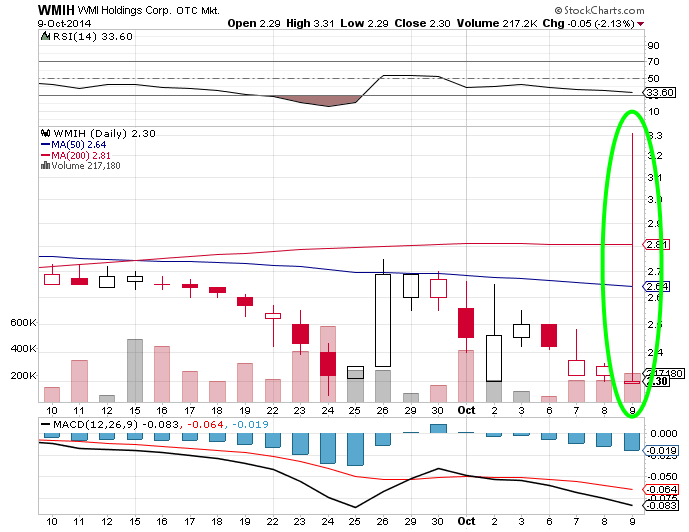
Task: Click the Oct label below the price chart
Action: pos(466,410)
